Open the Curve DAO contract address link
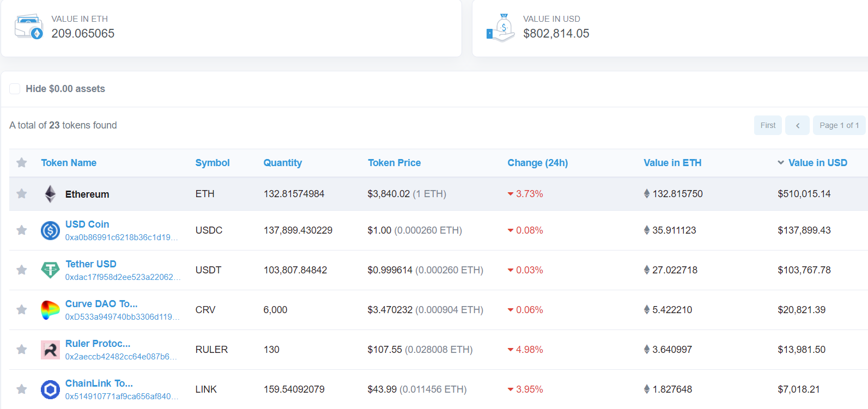 click(122, 317)
